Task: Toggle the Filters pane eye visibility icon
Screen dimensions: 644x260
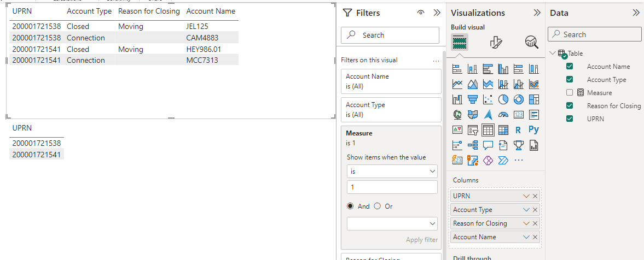Action: [x=421, y=13]
